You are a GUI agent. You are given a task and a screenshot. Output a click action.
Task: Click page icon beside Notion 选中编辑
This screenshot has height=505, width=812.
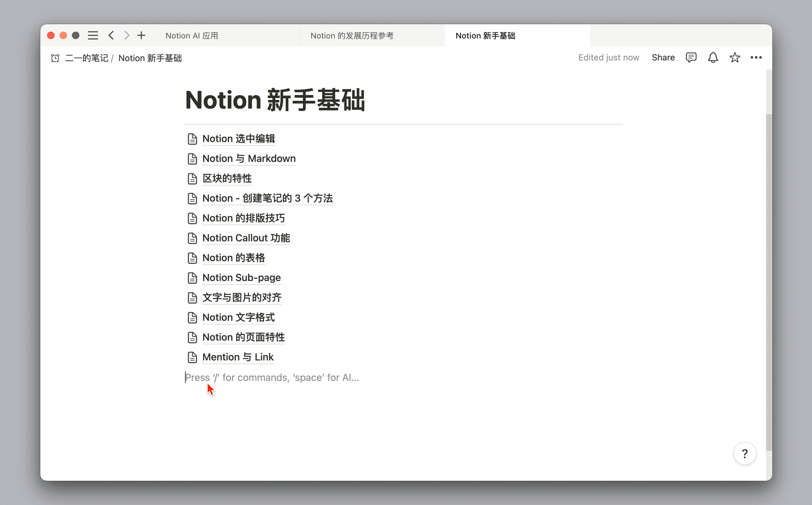coord(192,139)
